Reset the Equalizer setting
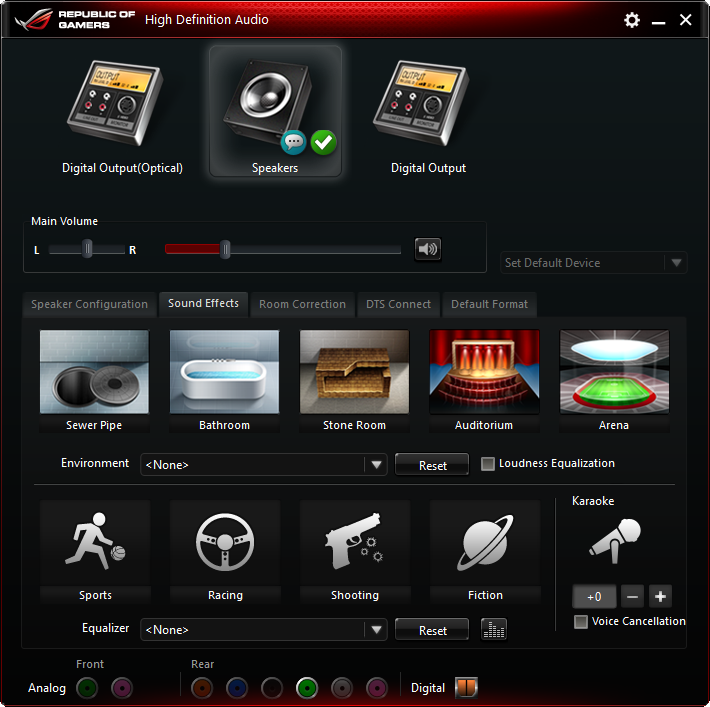The image size is (710, 707). coord(432,630)
